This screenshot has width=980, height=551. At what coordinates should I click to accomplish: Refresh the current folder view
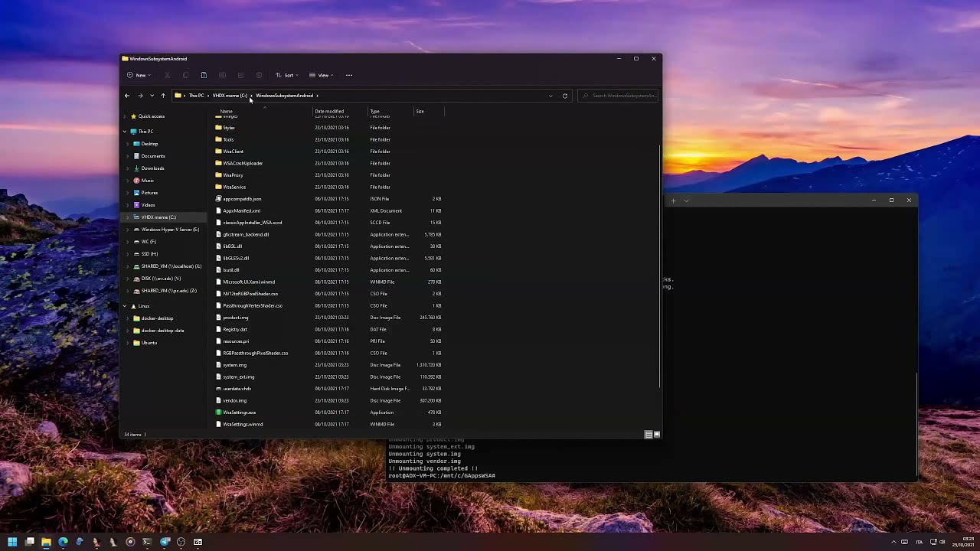point(565,96)
